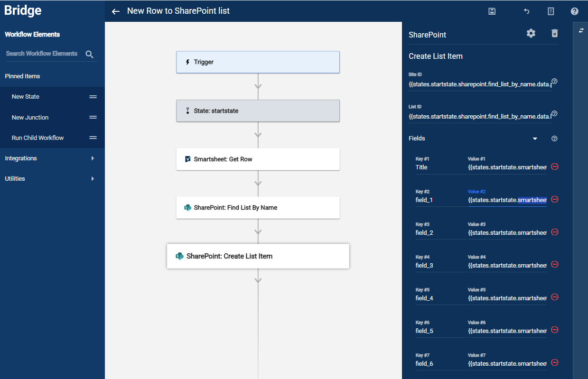The image size is (588, 379).
Task: Click the Search Workflow Elements field
Action: (x=42, y=54)
